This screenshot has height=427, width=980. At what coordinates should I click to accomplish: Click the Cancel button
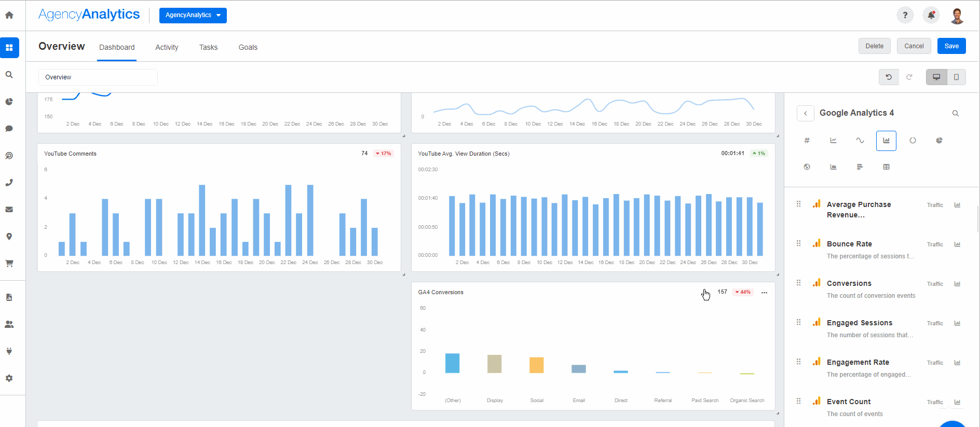tap(914, 46)
